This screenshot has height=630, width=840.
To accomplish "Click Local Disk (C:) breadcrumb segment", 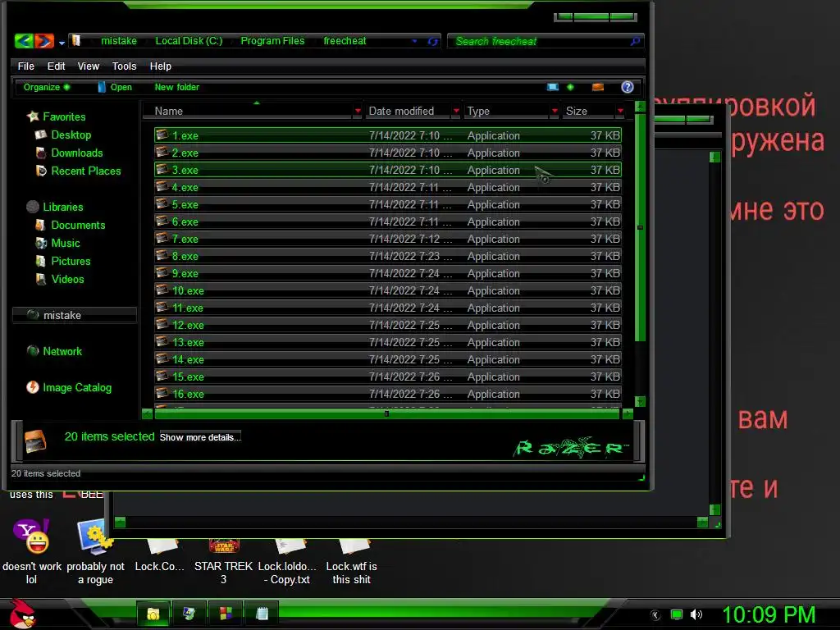I will point(189,41).
